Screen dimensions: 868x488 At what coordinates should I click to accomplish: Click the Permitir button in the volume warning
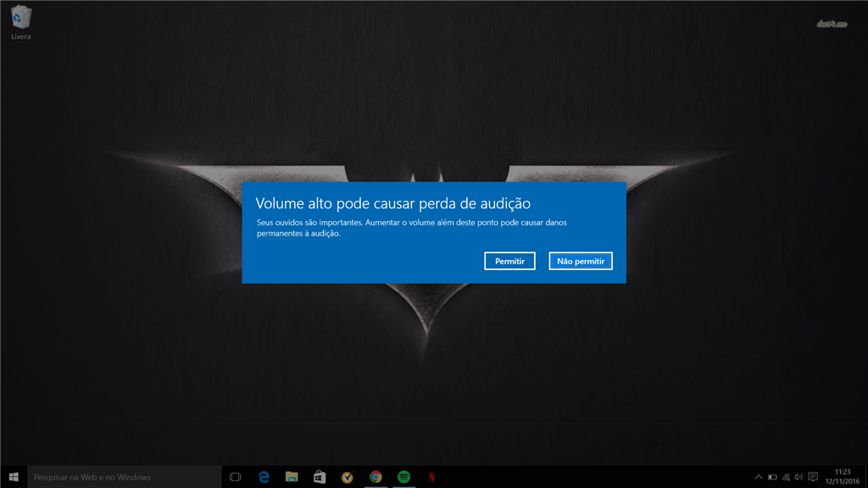509,261
